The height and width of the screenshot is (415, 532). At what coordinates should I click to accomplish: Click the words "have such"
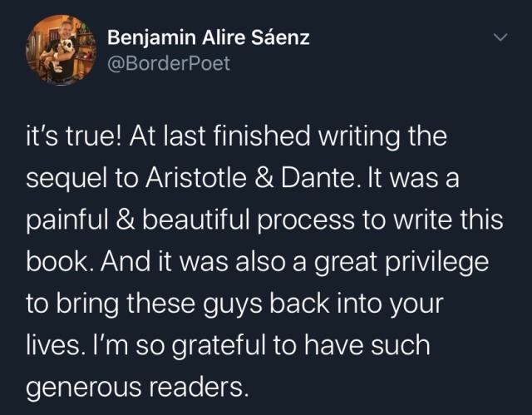[367, 345]
